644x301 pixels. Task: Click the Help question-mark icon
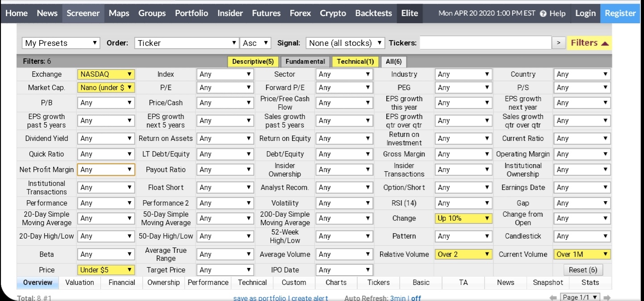point(543,13)
